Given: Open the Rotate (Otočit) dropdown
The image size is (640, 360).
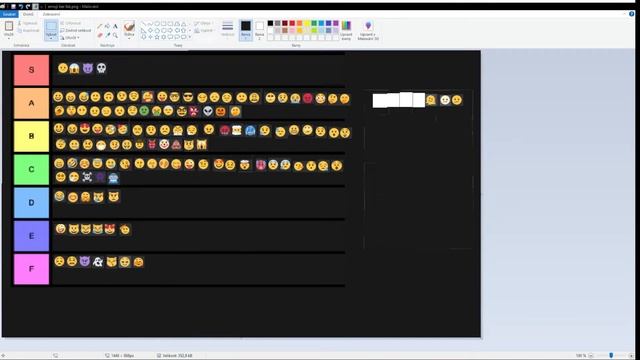Looking at the screenshot, I should tap(70, 38).
